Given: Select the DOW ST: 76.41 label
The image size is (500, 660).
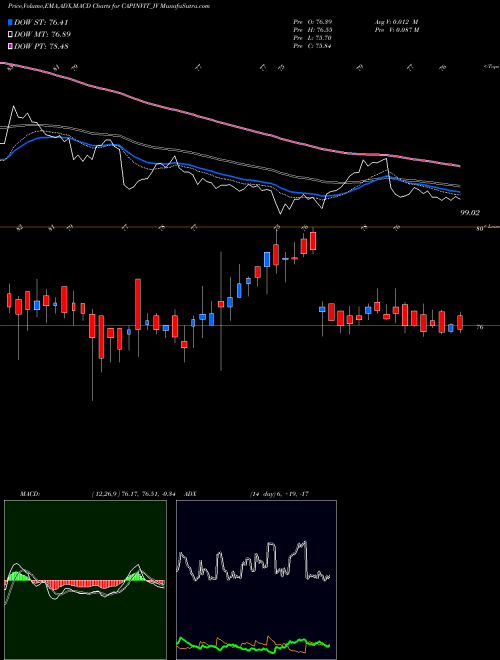Looking at the screenshot, I should click(x=41, y=22).
